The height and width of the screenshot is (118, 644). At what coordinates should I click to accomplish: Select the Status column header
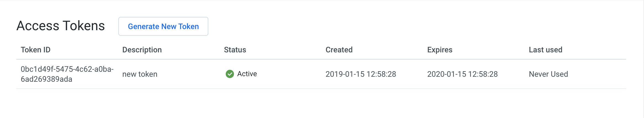click(235, 50)
